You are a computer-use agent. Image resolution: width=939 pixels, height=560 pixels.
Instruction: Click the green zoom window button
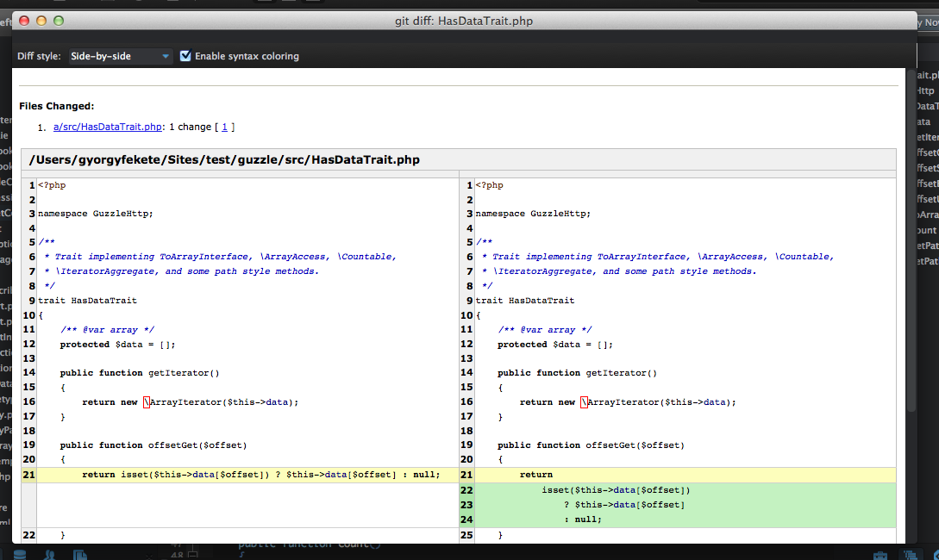59,20
